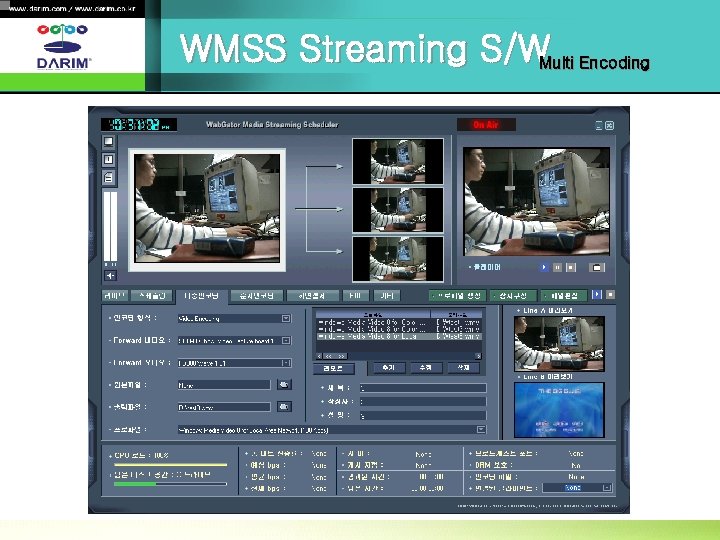Select the highlighted third profile list row
The image size is (720, 540).
coord(399,336)
